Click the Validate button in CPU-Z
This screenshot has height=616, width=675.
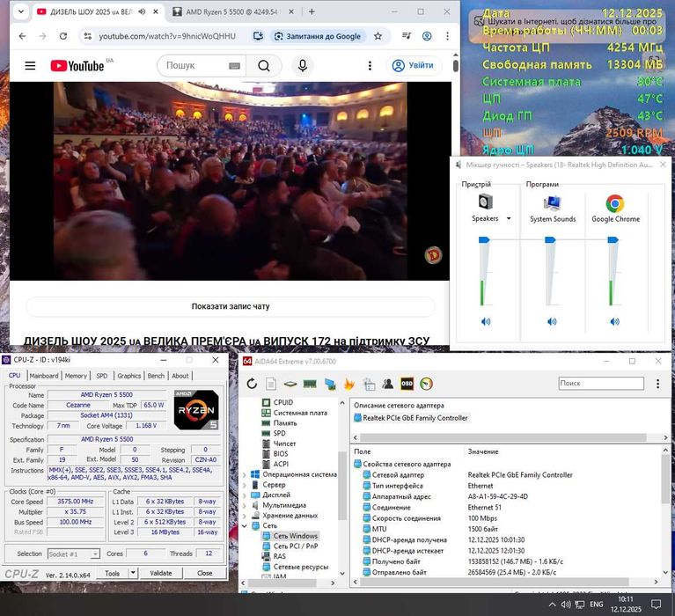tap(161, 573)
